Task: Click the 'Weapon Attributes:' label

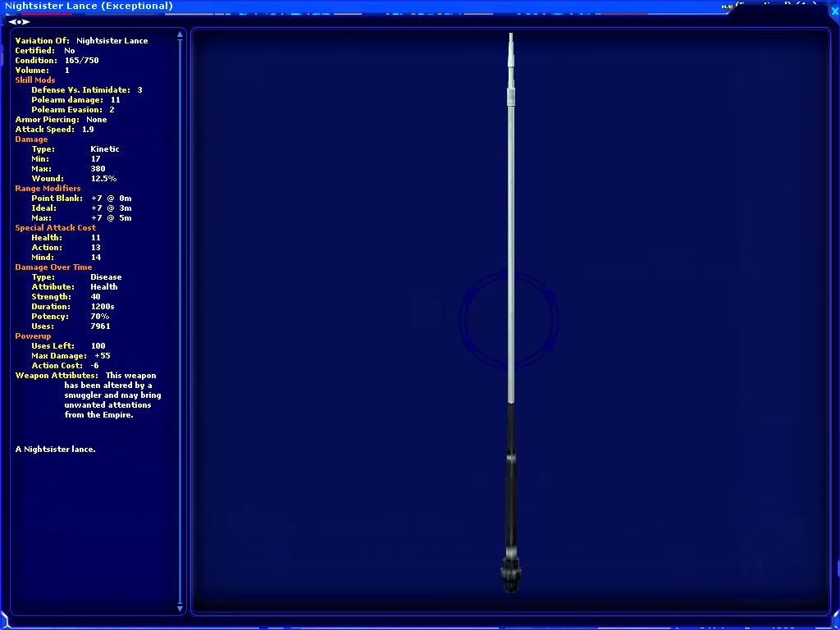Action: [x=57, y=376]
